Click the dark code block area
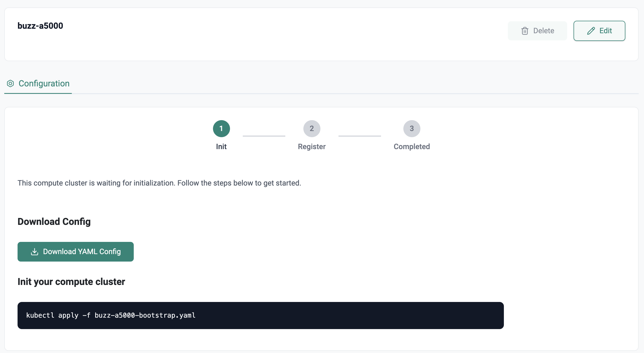 coord(319,315)
